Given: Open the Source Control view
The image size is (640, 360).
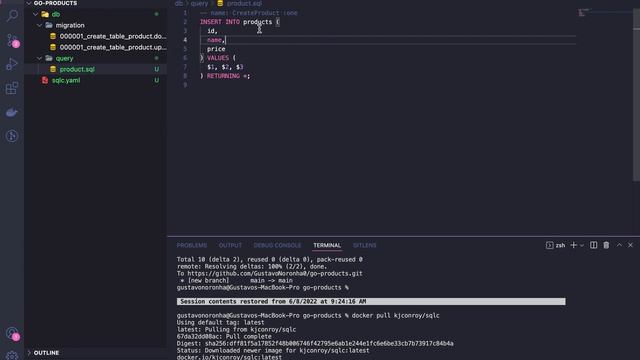Looking at the screenshot, I should pyautogui.click(x=12, y=40).
